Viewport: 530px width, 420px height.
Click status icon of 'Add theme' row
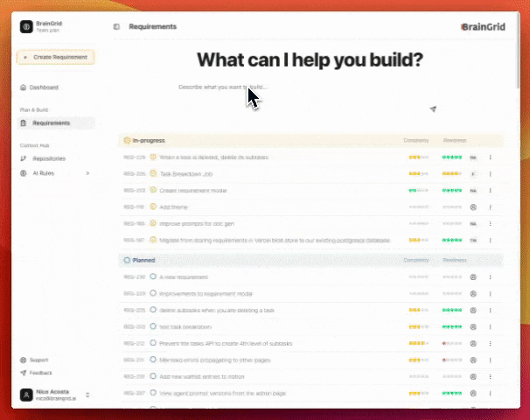coord(153,206)
